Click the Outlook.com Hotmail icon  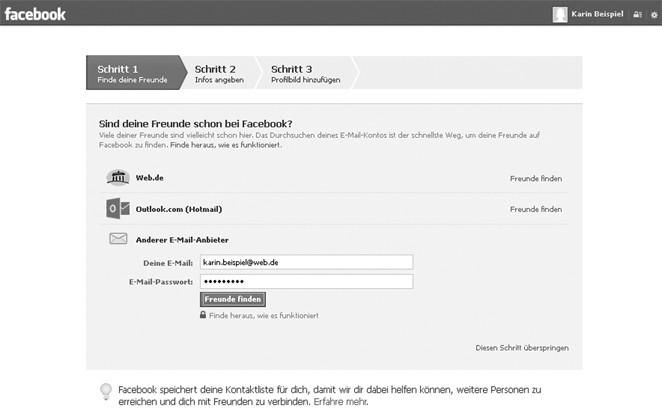tap(118, 208)
